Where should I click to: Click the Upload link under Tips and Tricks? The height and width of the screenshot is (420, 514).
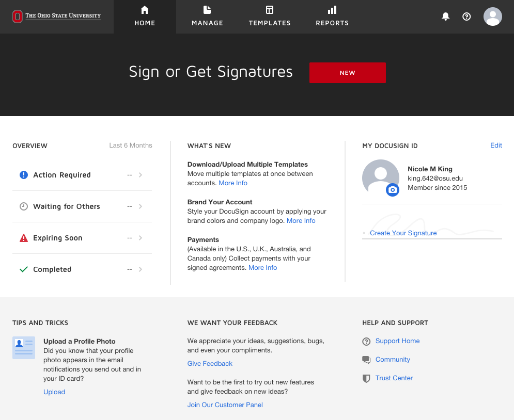click(54, 392)
